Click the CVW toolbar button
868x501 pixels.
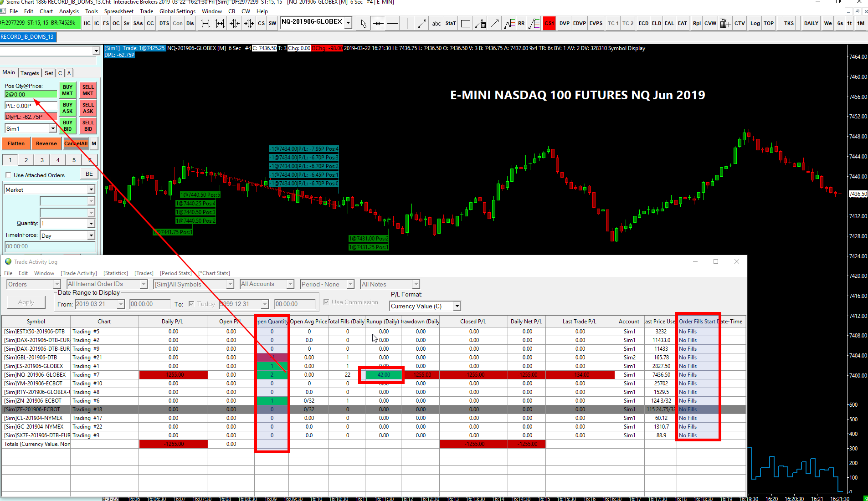point(710,23)
